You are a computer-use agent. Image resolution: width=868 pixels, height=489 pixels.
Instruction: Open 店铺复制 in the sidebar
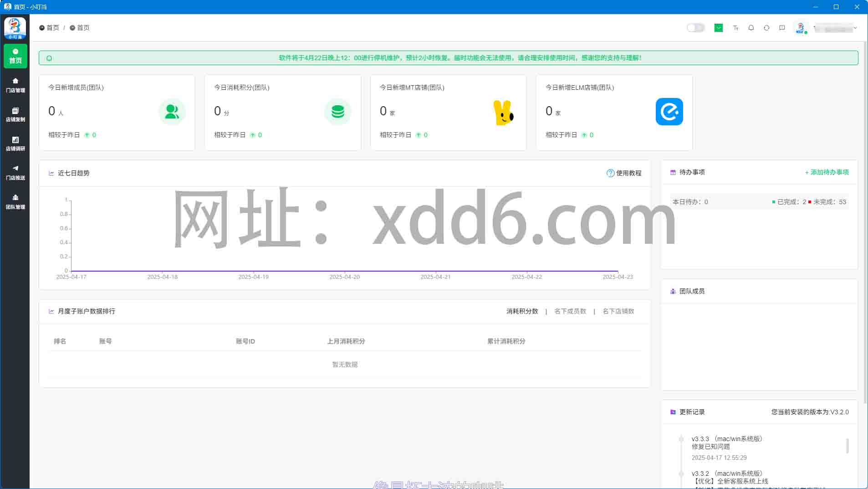tap(15, 114)
